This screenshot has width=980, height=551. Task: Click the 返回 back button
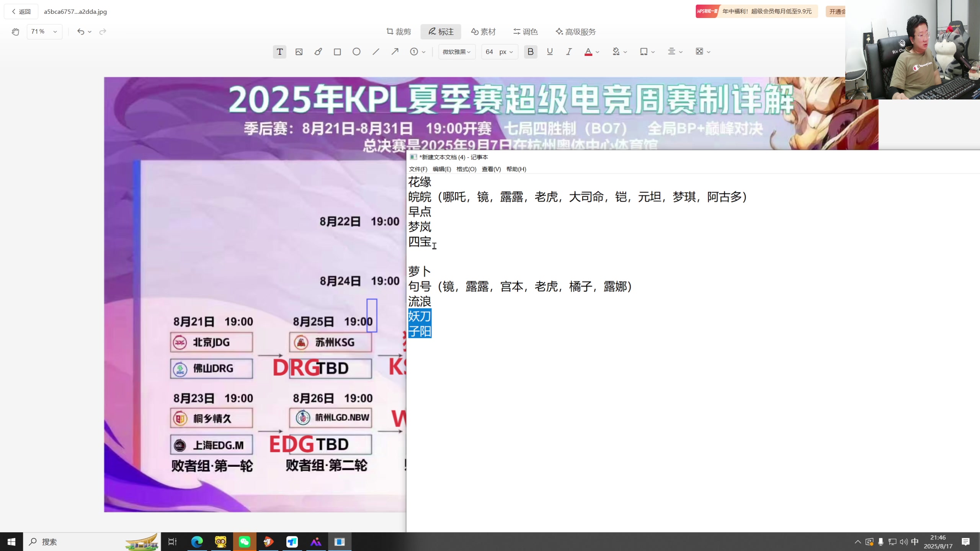pyautogui.click(x=21, y=11)
